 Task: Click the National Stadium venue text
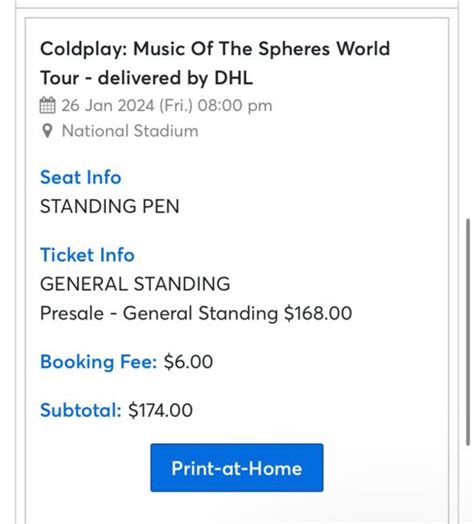(130, 131)
